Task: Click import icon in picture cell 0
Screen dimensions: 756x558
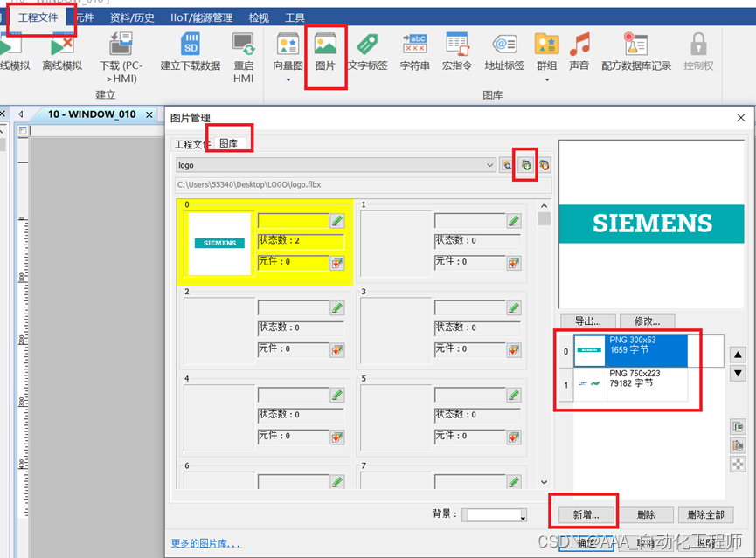Action: (x=337, y=263)
